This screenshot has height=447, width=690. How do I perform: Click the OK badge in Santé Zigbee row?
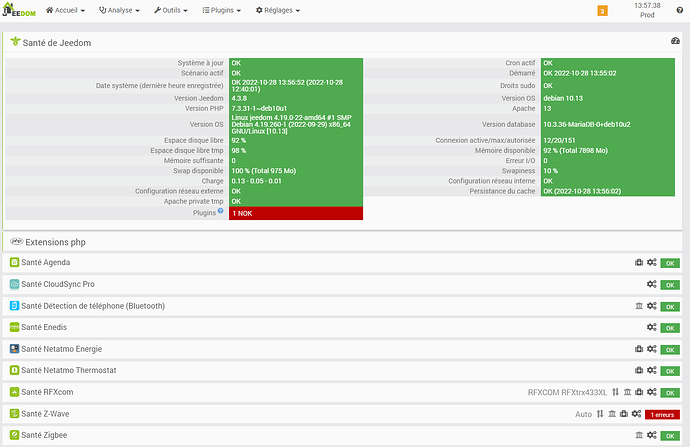click(670, 436)
